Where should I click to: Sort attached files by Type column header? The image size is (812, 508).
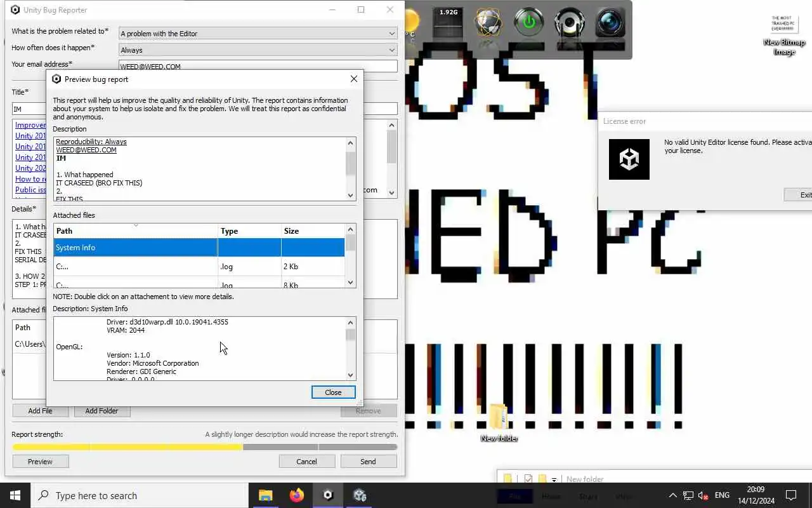coord(249,231)
